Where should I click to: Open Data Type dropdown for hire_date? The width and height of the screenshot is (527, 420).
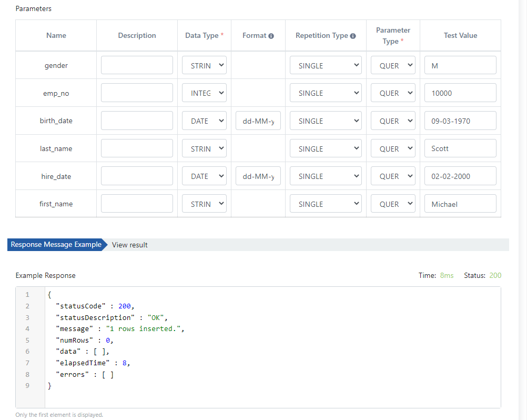point(205,176)
